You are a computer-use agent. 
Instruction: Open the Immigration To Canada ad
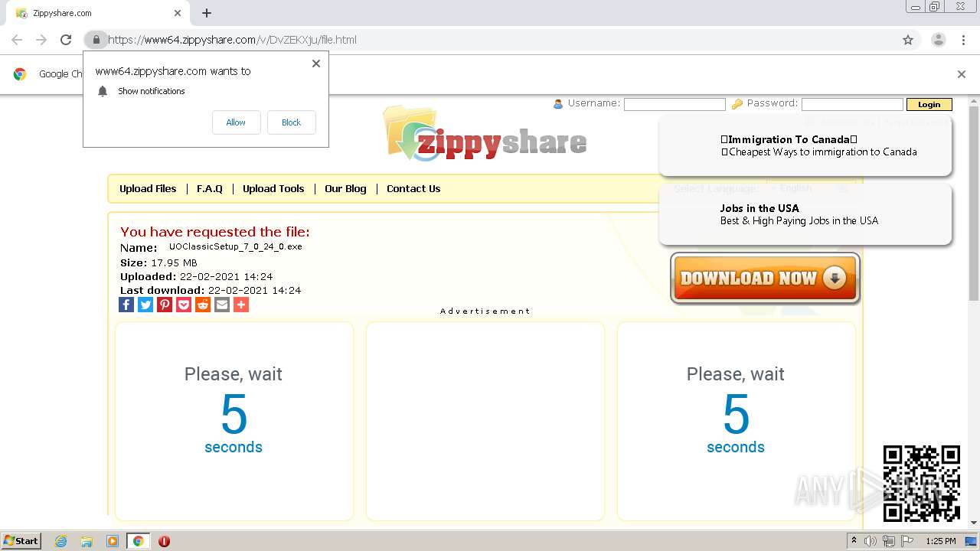coord(805,145)
